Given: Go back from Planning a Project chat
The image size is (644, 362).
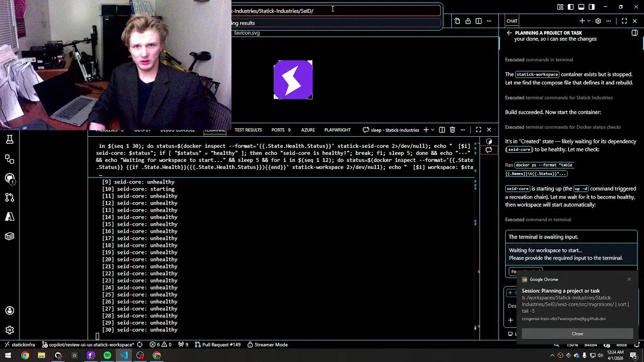Looking at the screenshot, I should coord(509,33).
